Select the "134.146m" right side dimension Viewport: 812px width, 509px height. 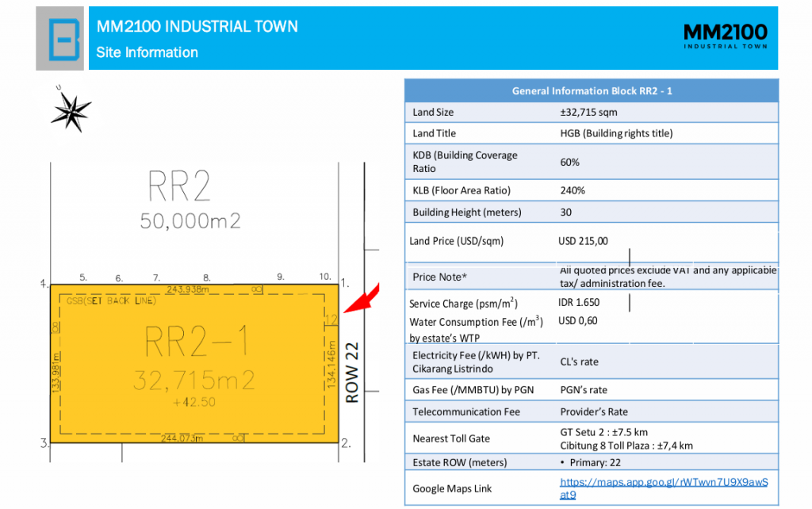pyautogui.click(x=331, y=365)
